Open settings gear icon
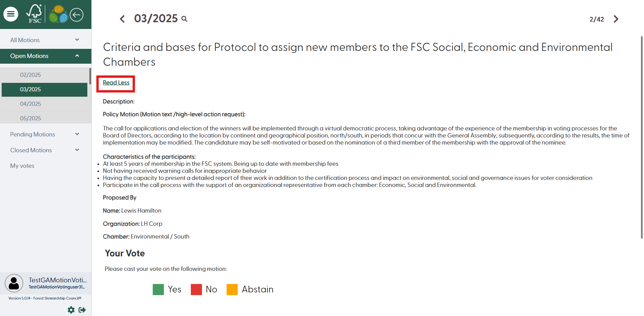 pyautogui.click(x=71, y=310)
